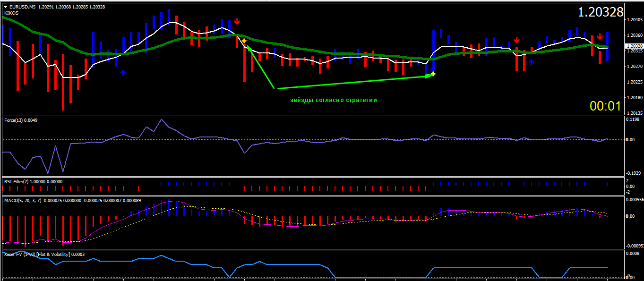
Task: Select the EURUSD,M5 chart title text
Action: click(22, 7)
